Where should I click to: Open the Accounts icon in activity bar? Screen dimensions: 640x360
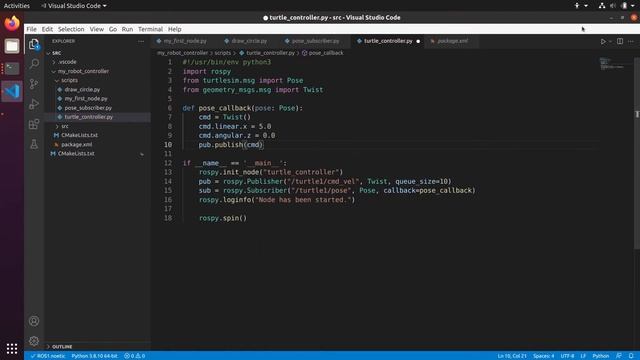pos(34,321)
